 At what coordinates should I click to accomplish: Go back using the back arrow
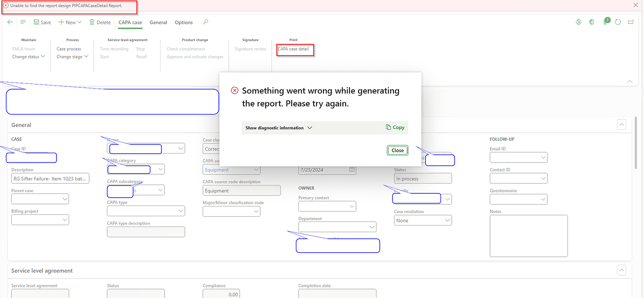click(10, 22)
